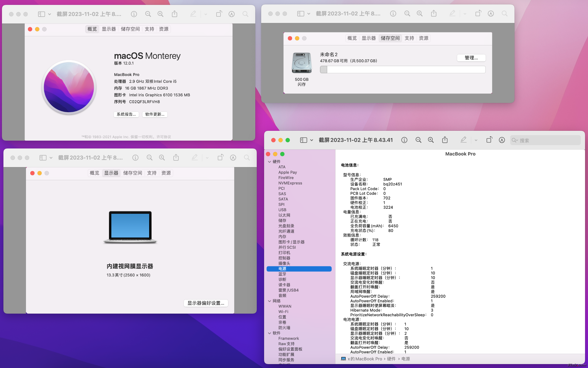Screen dimensions: 588x368
Task: Click 搜索 field in 8.43.41 window
Action: pos(545,140)
